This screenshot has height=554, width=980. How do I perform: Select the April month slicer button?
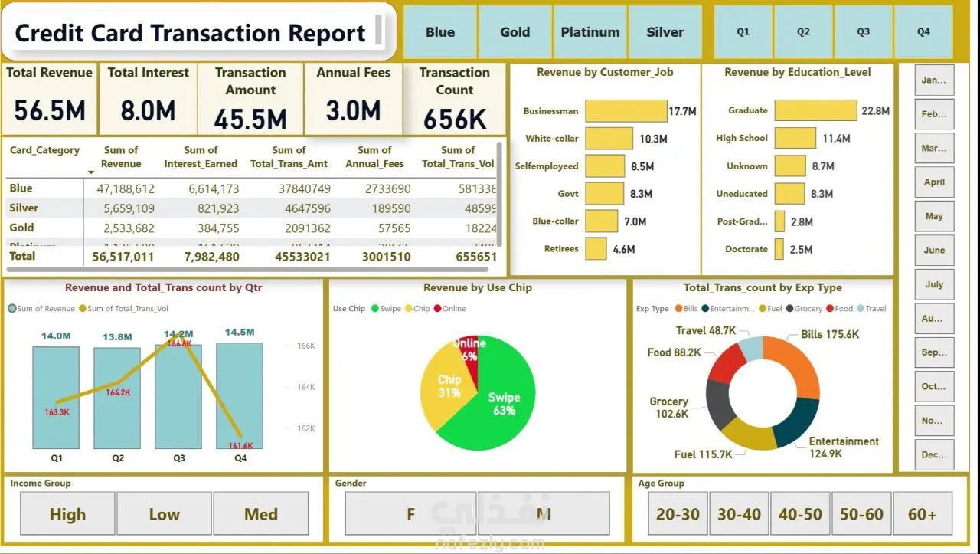934,182
